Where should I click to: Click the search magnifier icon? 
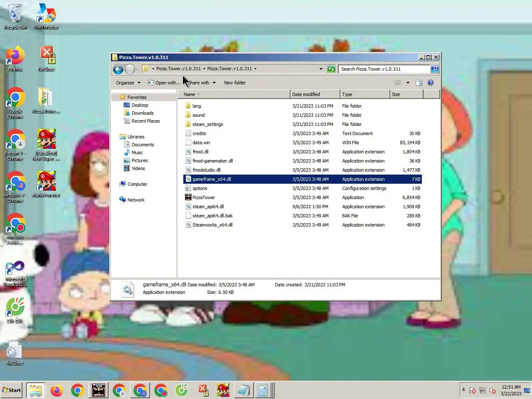tap(435, 69)
